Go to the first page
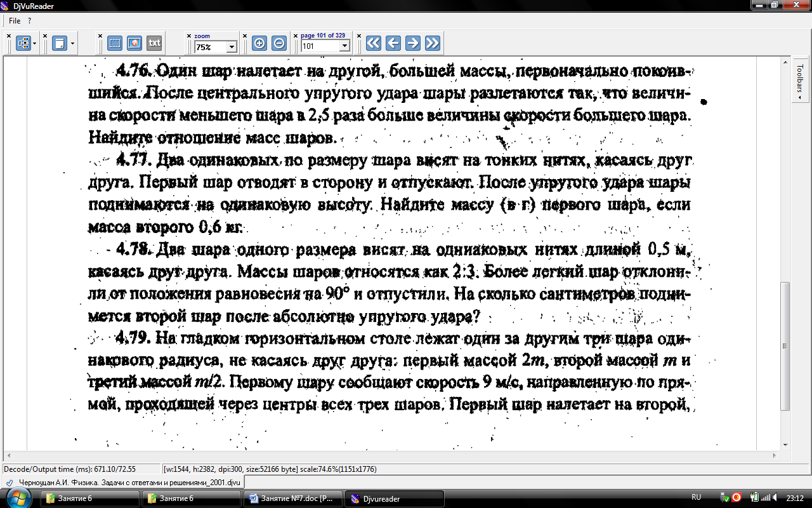This screenshot has height=508, width=812. 374,43
